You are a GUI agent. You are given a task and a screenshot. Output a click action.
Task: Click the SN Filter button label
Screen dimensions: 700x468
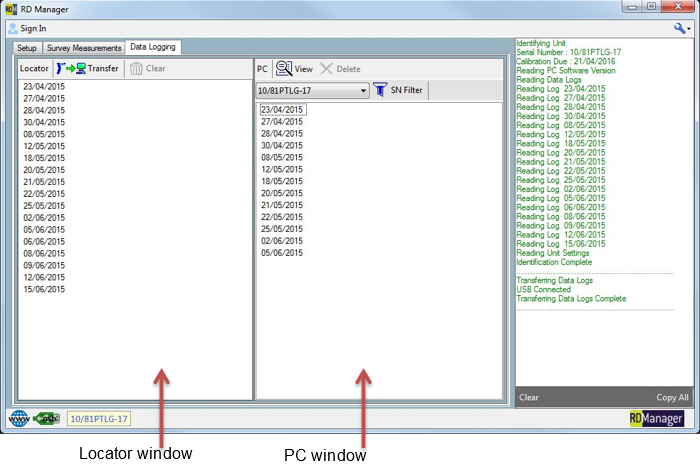tap(406, 90)
